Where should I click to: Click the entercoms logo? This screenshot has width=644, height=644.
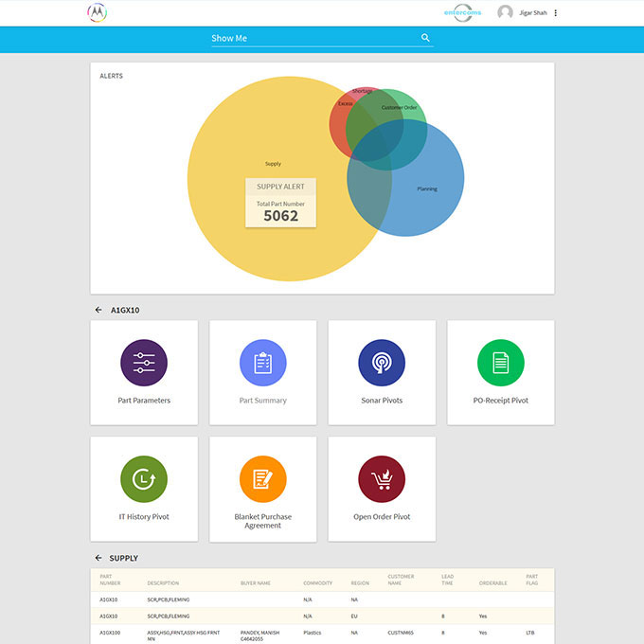coord(463,12)
